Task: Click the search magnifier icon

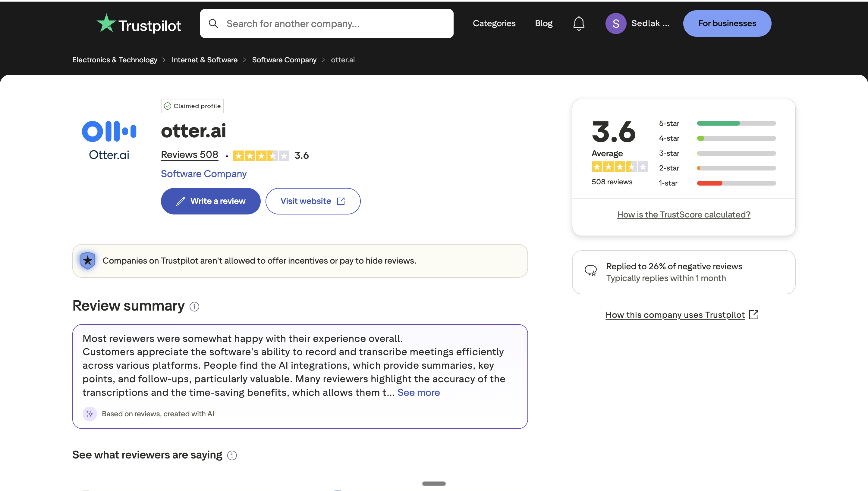Action: click(214, 23)
